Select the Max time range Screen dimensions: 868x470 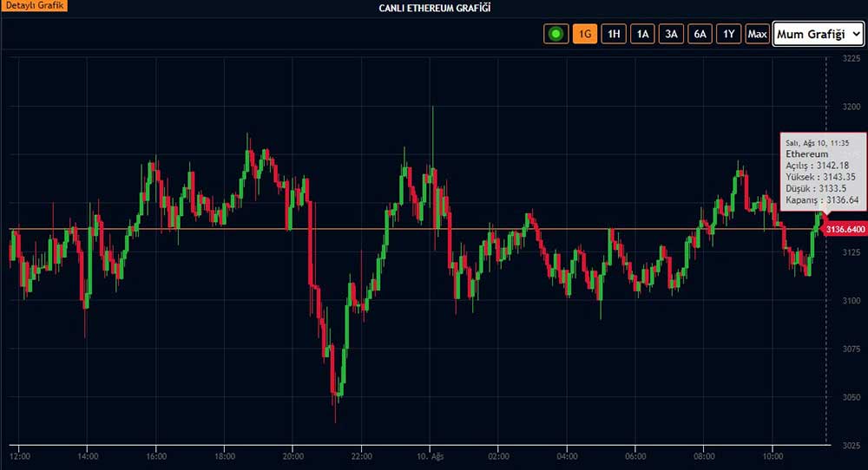[757, 35]
